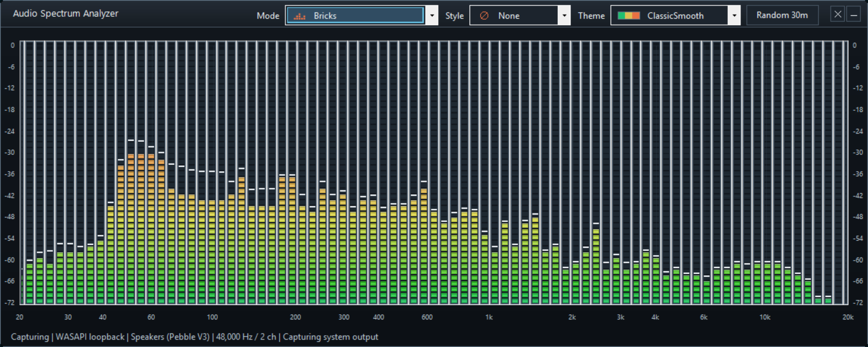Click the "1k" frequency axis label
Screen dimensions: 868x347
(489, 317)
